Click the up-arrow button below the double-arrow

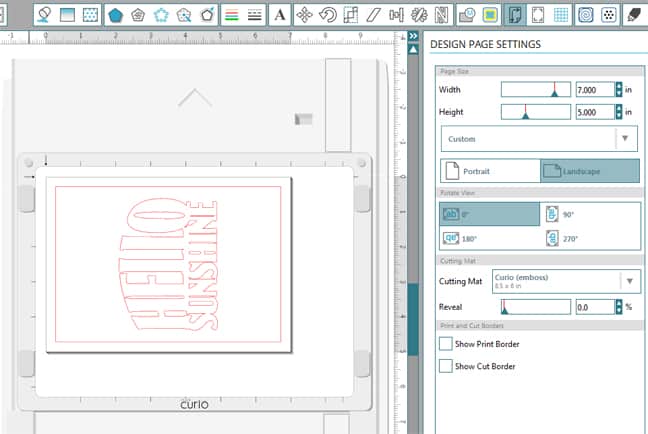click(x=413, y=50)
